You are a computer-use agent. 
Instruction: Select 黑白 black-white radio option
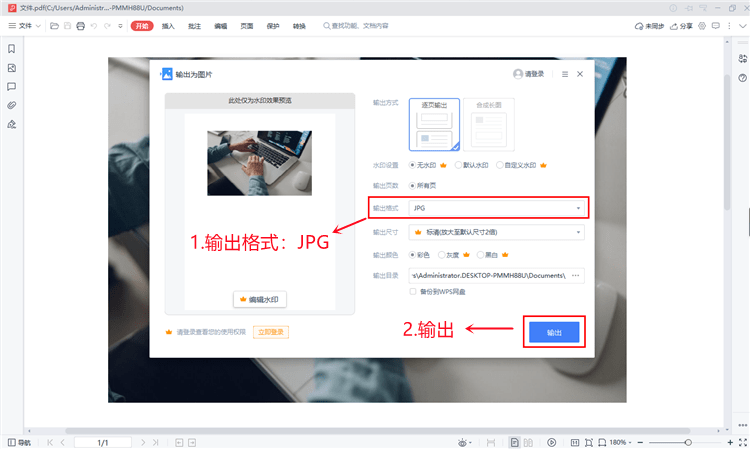point(480,255)
